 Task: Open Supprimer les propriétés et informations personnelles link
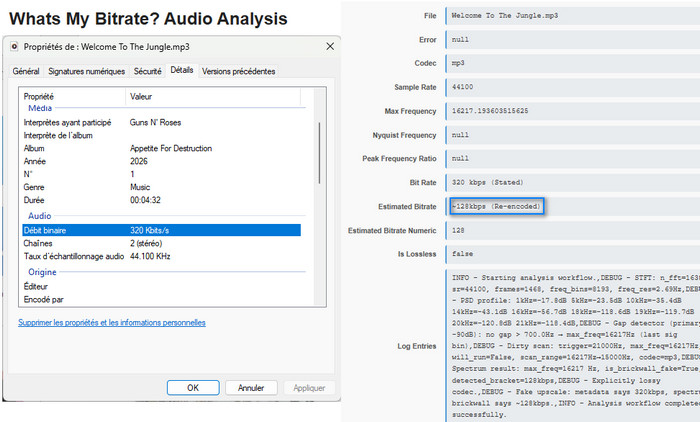112,322
